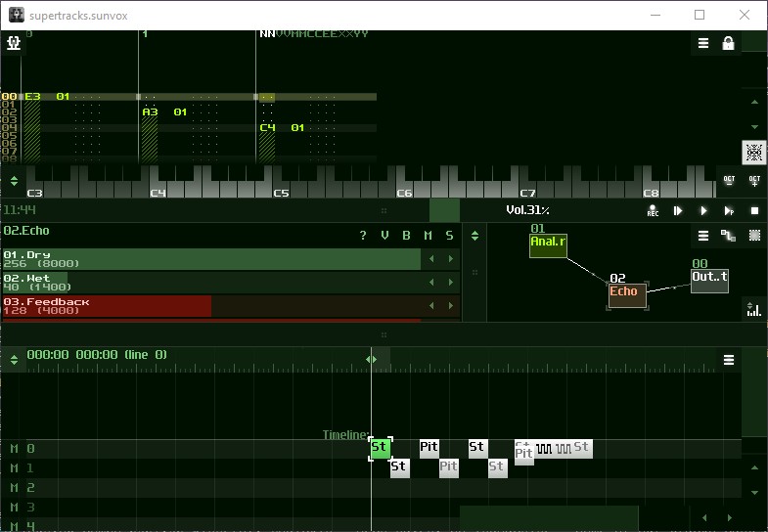Raise the keyboard octave with OCT plus
The width and height of the screenshot is (768, 532).
pos(754,181)
